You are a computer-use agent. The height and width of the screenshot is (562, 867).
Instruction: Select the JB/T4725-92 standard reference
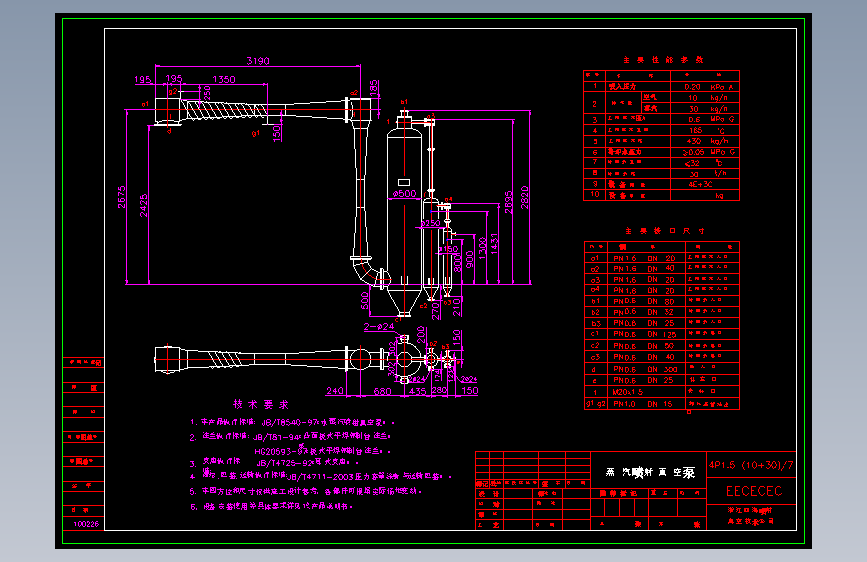284,463
